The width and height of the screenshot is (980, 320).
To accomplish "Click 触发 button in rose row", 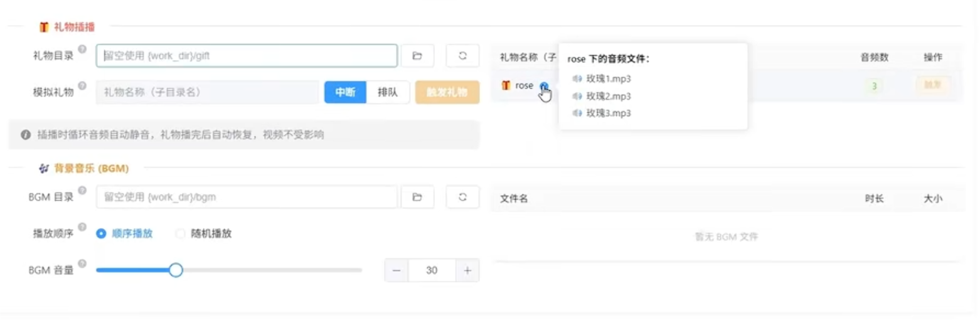I will 933,85.
